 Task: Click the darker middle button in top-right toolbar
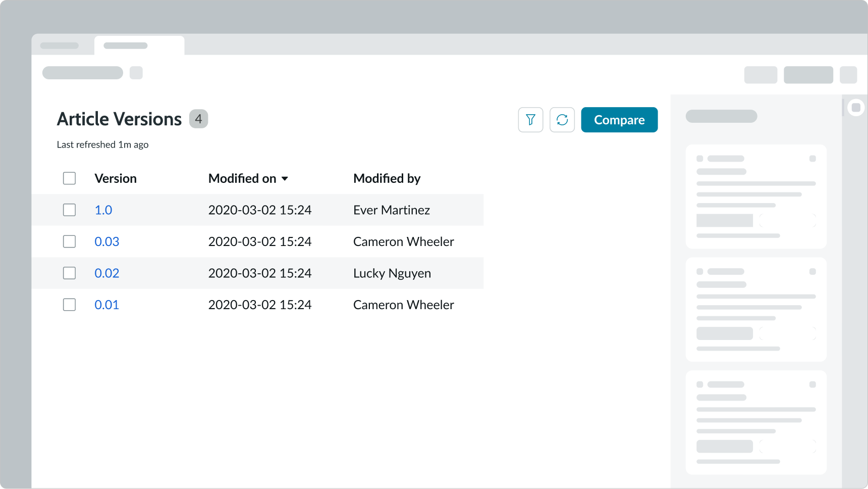pos(808,75)
